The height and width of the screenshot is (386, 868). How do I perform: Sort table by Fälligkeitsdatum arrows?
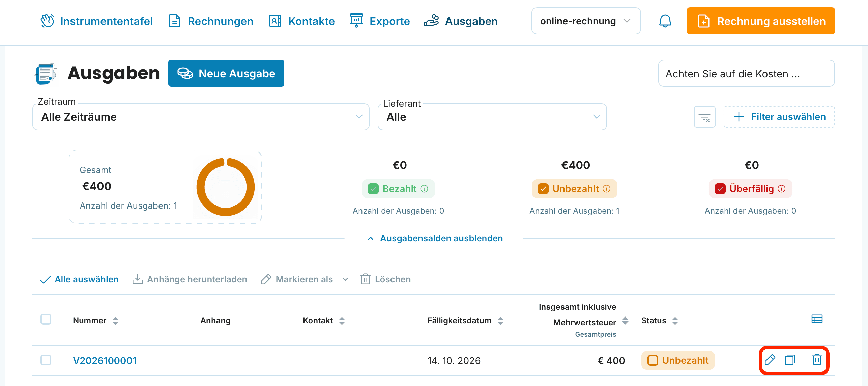coord(500,321)
